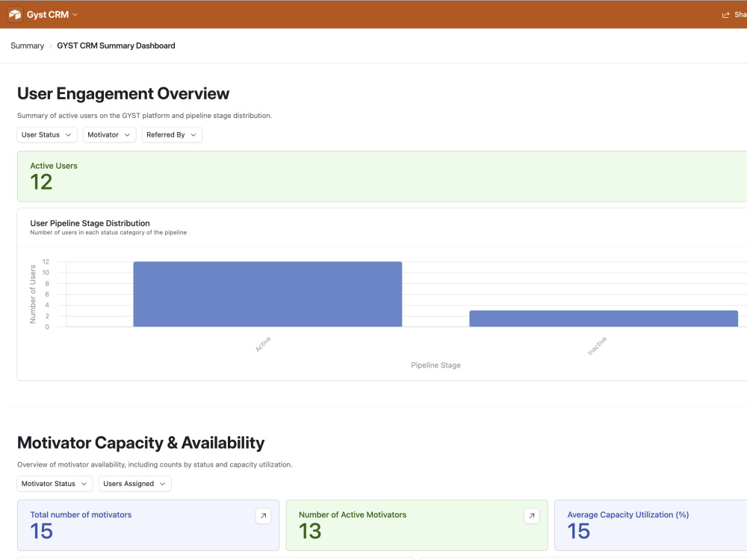Click the Active Users label
747x560 pixels.
(x=53, y=166)
